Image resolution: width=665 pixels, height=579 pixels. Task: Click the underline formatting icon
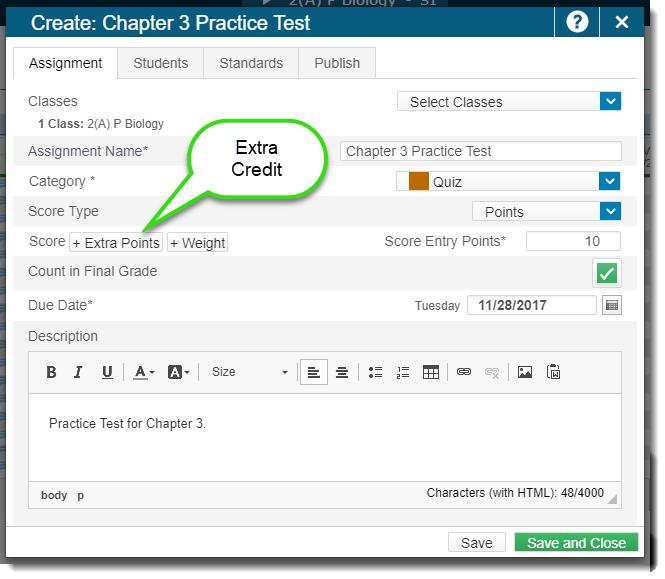(x=107, y=372)
